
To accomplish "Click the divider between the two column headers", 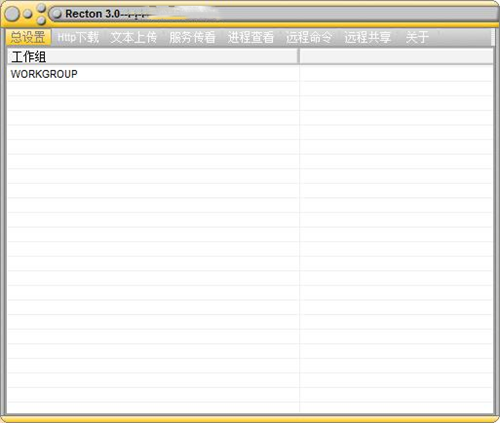I will pyautogui.click(x=299, y=56).
